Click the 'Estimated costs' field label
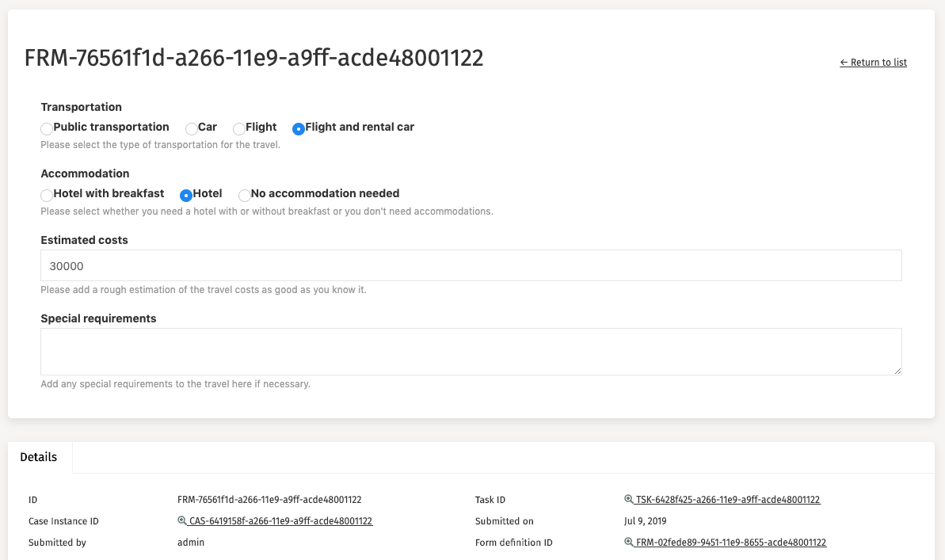 (84, 240)
